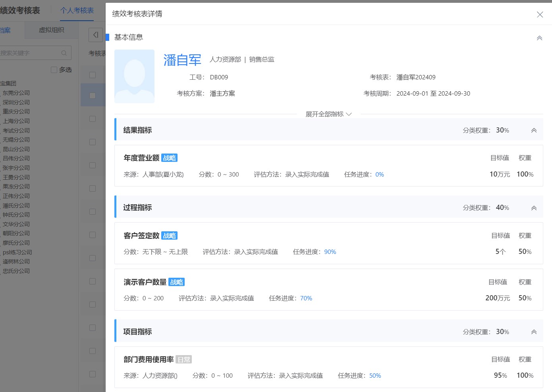The image size is (552, 392).
Task: Collapse the 项目指标 section with its chevron icon
Action: pos(534,331)
